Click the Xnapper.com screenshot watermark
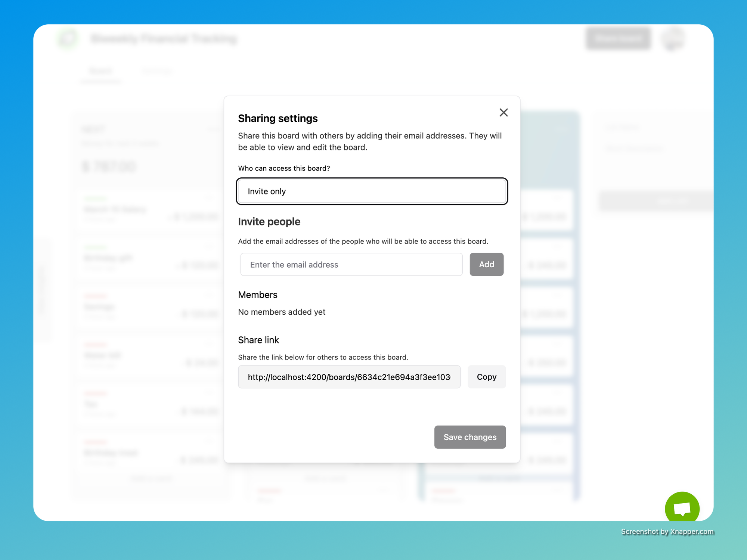The image size is (747, 560). [667, 532]
